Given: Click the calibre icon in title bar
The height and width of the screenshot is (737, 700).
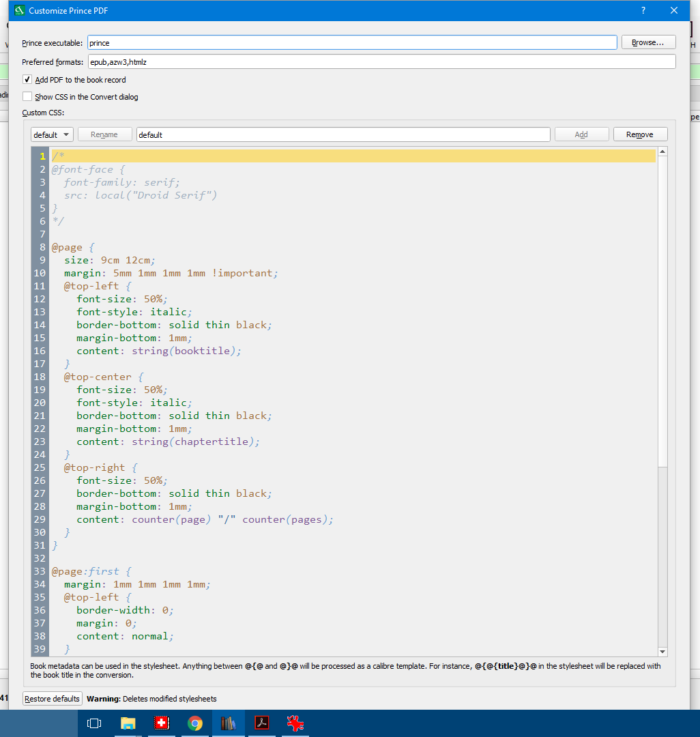Looking at the screenshot, I should pos(19,11).
